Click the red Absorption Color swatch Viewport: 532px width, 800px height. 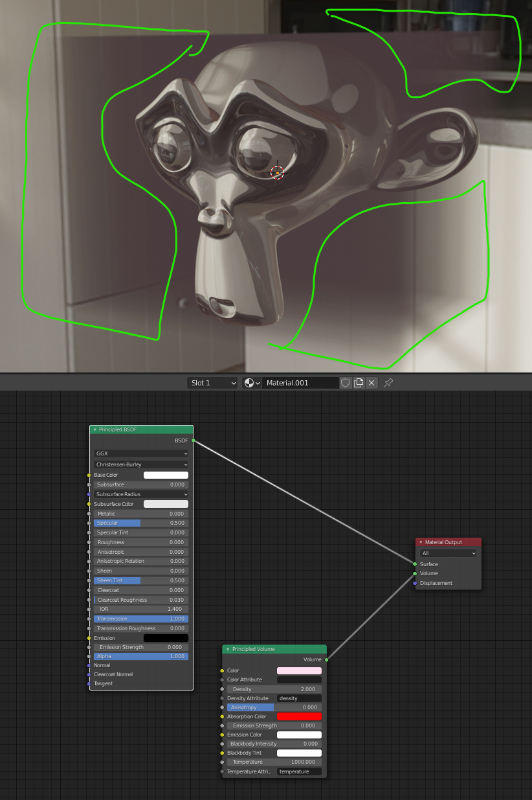(x=299, y=716)
